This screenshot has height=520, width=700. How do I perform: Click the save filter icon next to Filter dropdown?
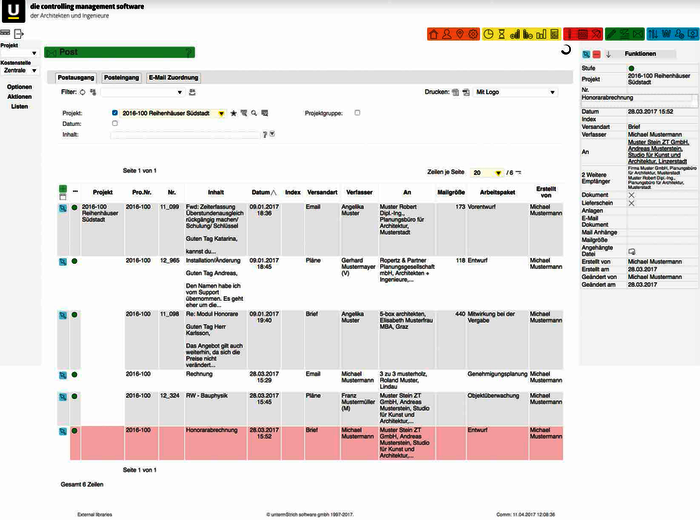[x=192, y=92]
